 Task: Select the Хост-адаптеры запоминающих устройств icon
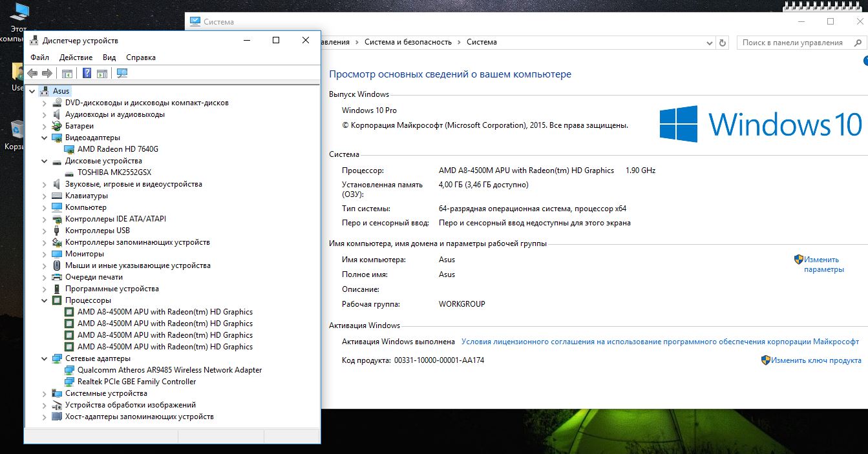pos(57,417)
